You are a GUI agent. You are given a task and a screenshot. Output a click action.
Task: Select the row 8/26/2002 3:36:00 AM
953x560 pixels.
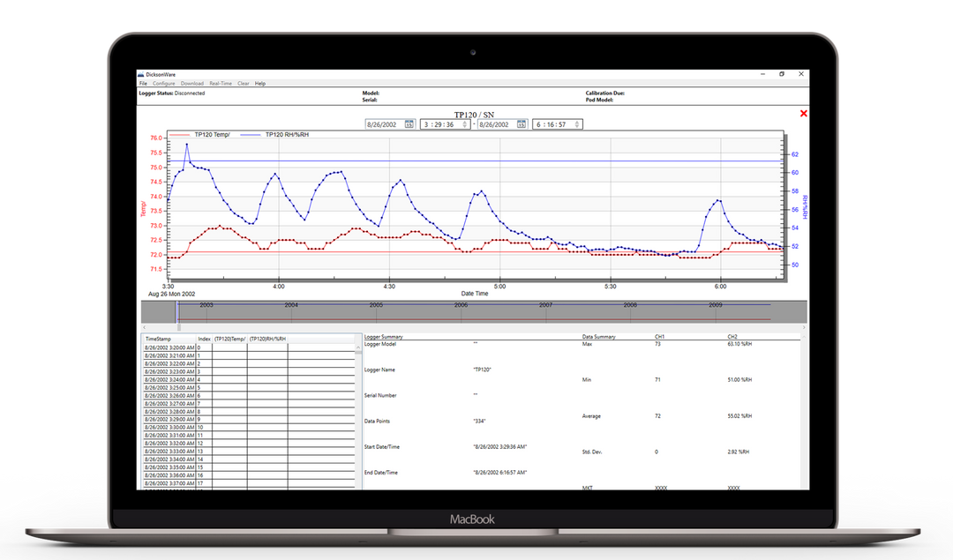pyautogui.click(x=249, y=475)
